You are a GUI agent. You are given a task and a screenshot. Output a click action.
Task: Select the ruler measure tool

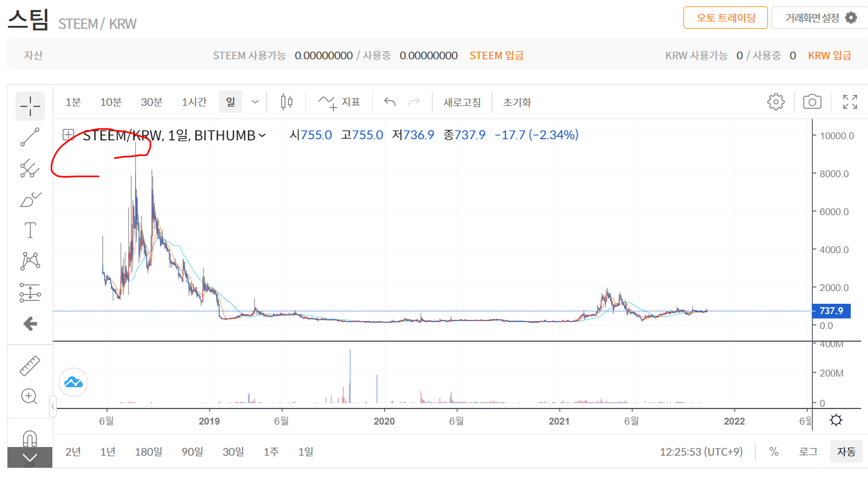click(x=30, y=365)
